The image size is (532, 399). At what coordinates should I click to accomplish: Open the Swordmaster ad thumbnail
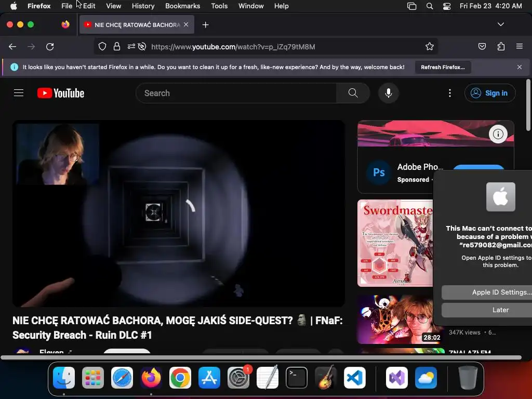(x=395, y=243)
